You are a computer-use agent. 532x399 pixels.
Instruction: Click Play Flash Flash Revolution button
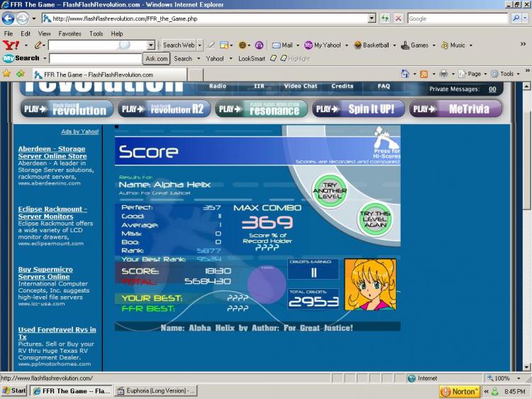tap(67, 109)
